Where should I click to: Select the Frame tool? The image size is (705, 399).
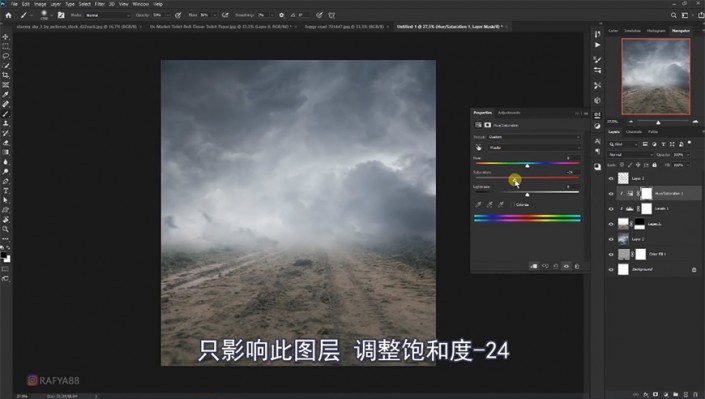coord(5,85)
